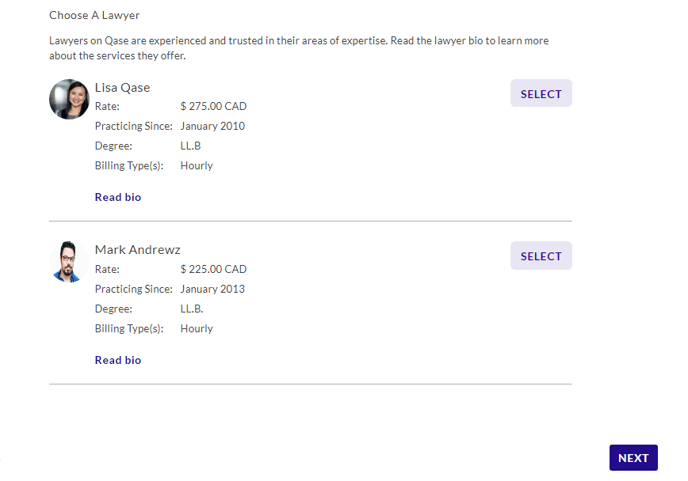
Task: Click the NEXT button
Action: click(633, 458)
